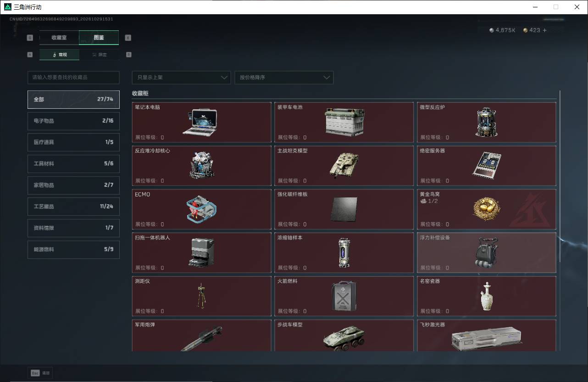Viewport: 588px width, 382px height.
Task: Select the 军用炮弹 shell icon
Action: pos(202,339)
